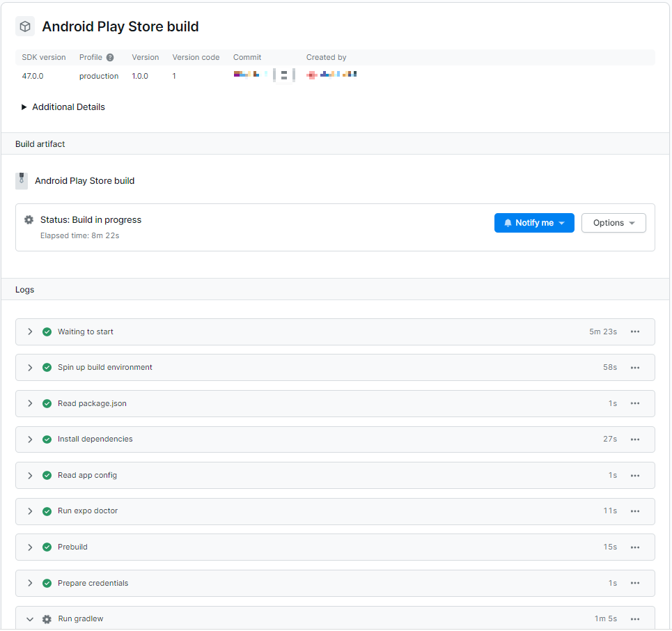Click the 58s duration for Spin up build environment
Image resolution: width=672 pixels, height=631 pixels.
tap(610, 368)
